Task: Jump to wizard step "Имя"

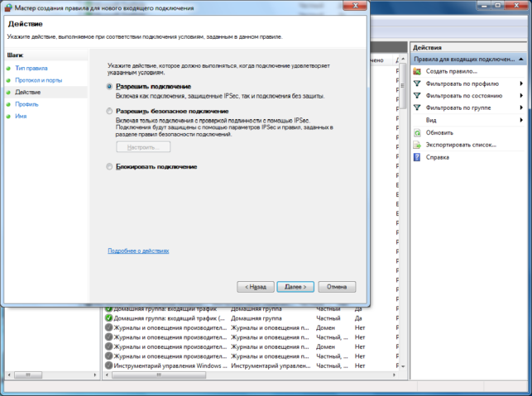Action: 21,117
